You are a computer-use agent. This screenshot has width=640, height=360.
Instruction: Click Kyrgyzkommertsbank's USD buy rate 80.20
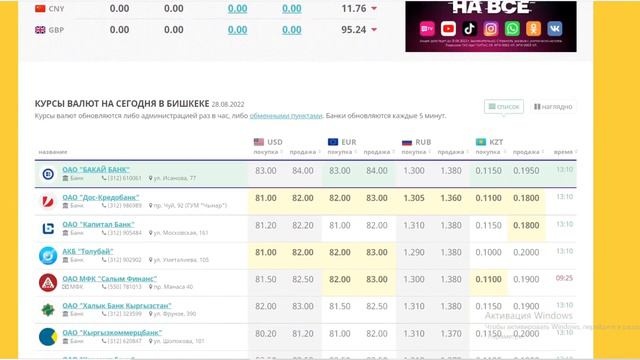point(266,333)
